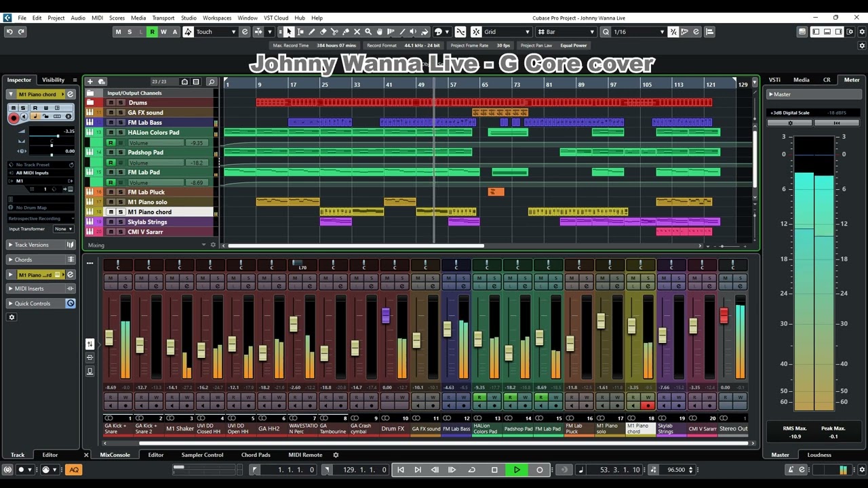This screenshot has width=868, height=488.
Task: Switch to the Chord Pads tab
Action: pyautogui.click(x=256, y=455)
